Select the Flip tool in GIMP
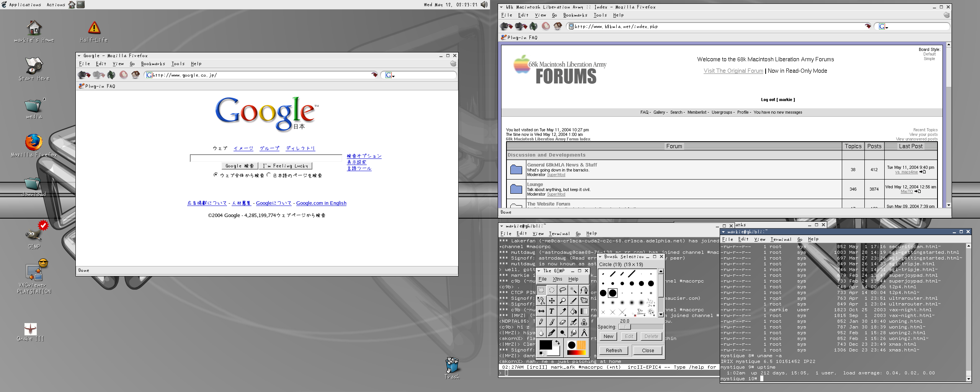 (541, 311)
